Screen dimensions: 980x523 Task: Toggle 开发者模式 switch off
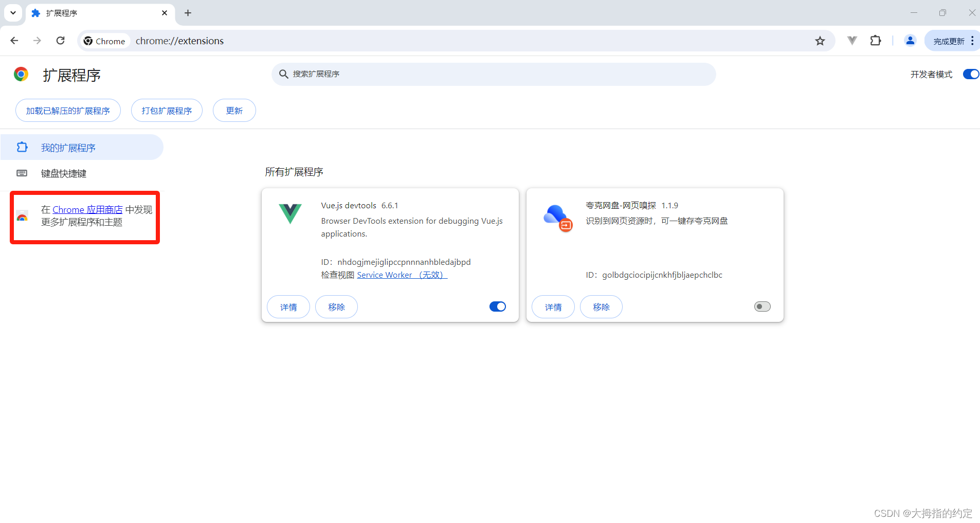point(971,74)
